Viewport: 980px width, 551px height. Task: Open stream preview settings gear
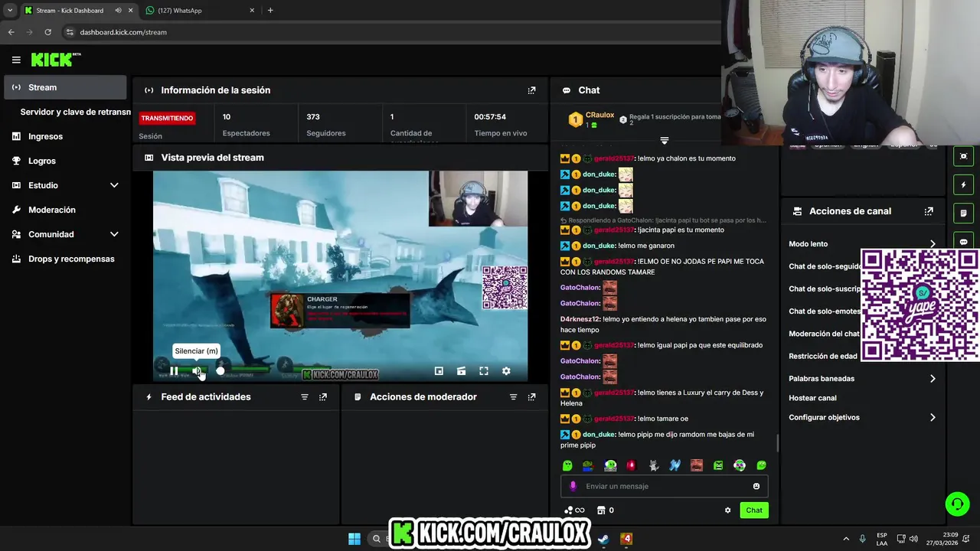(506, 371)
